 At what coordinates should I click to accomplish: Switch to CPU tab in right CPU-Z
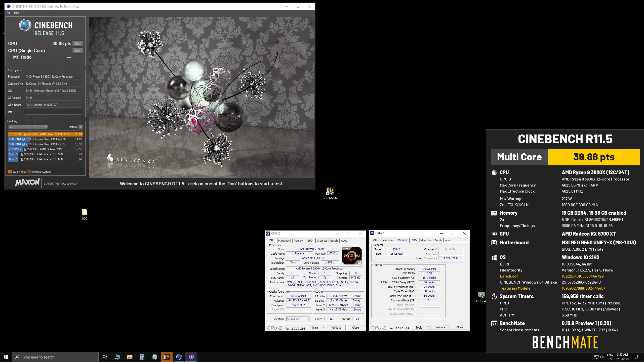pyautogui.click(x=376, y=240)
